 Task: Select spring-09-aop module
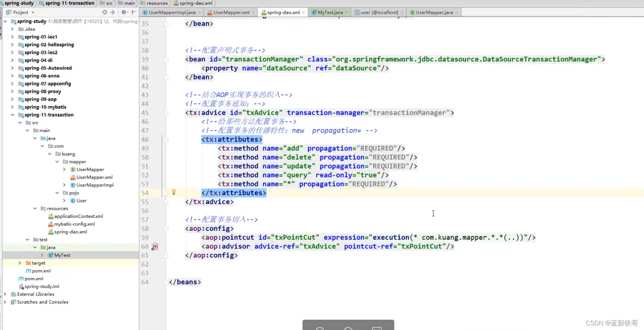pos(41,100)
